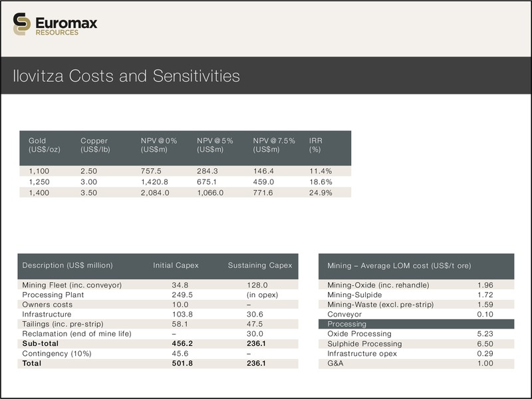Click the bold 'Total' row label
Viewport: 532px width, 399px height.
point(31,363)
